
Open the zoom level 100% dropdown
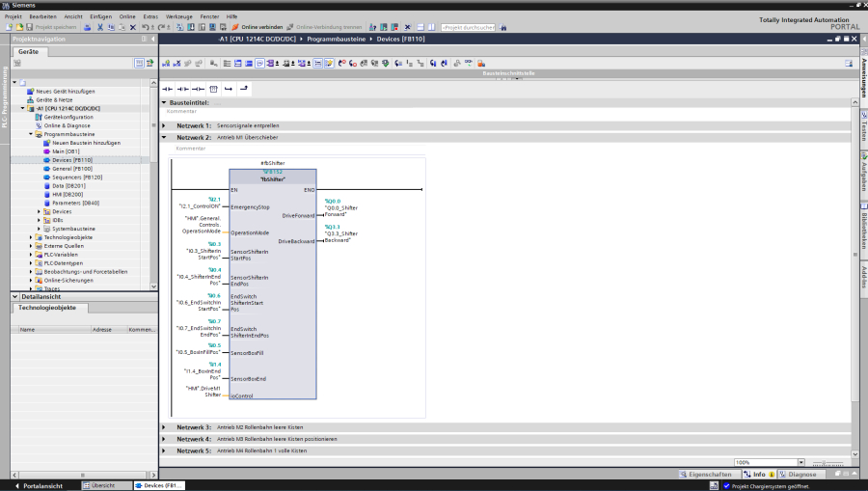[800, 462]
